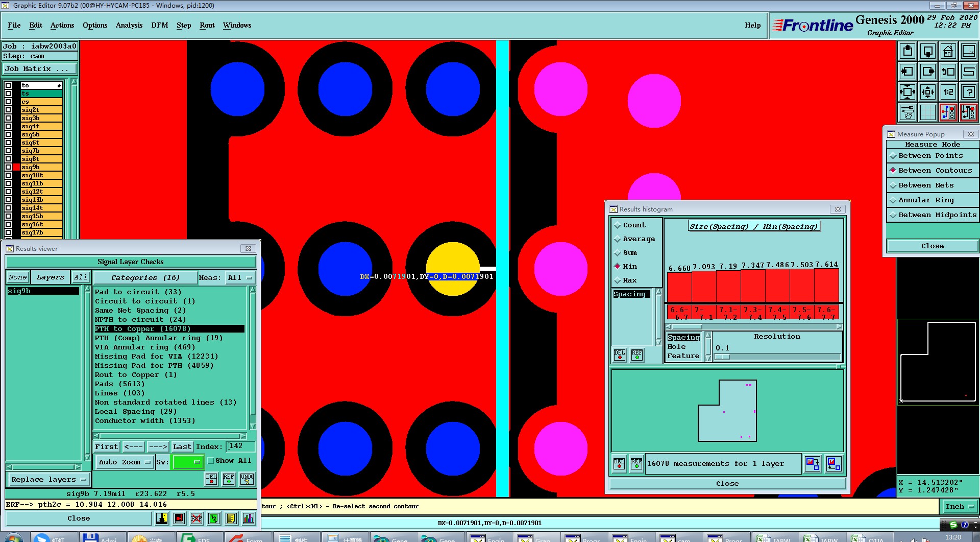Expand Categories (16) header
980x542 pixels.
click(145, 278)
